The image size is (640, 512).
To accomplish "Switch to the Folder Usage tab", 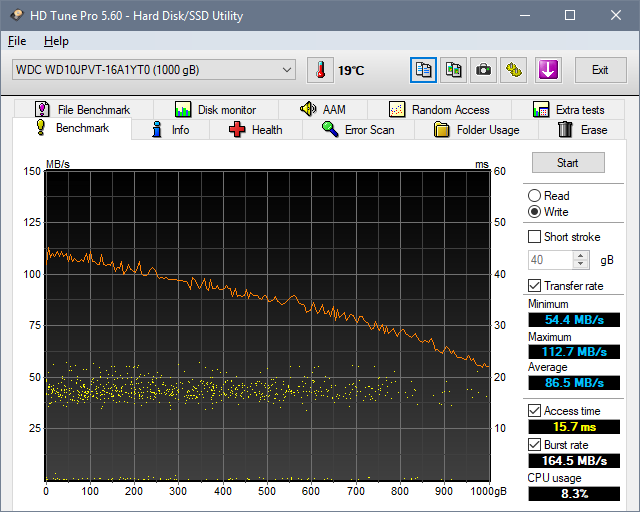I will pyautogui.click(x=477, y=130).
